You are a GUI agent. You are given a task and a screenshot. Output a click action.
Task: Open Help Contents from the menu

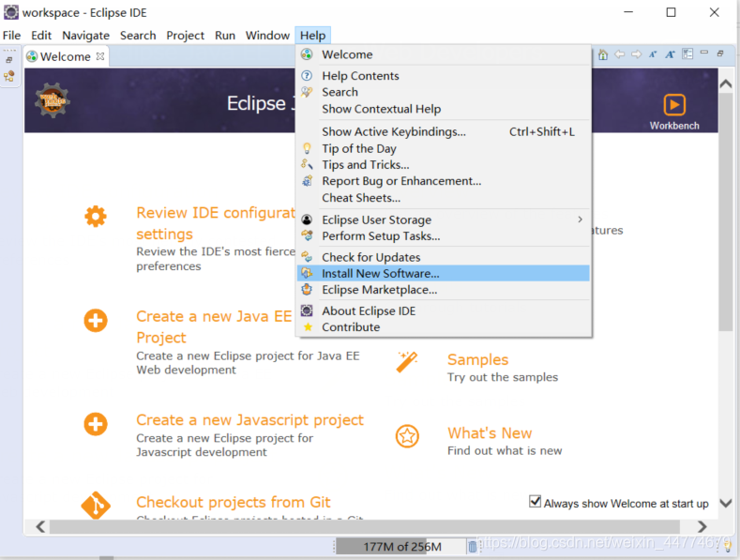[444, 76]
